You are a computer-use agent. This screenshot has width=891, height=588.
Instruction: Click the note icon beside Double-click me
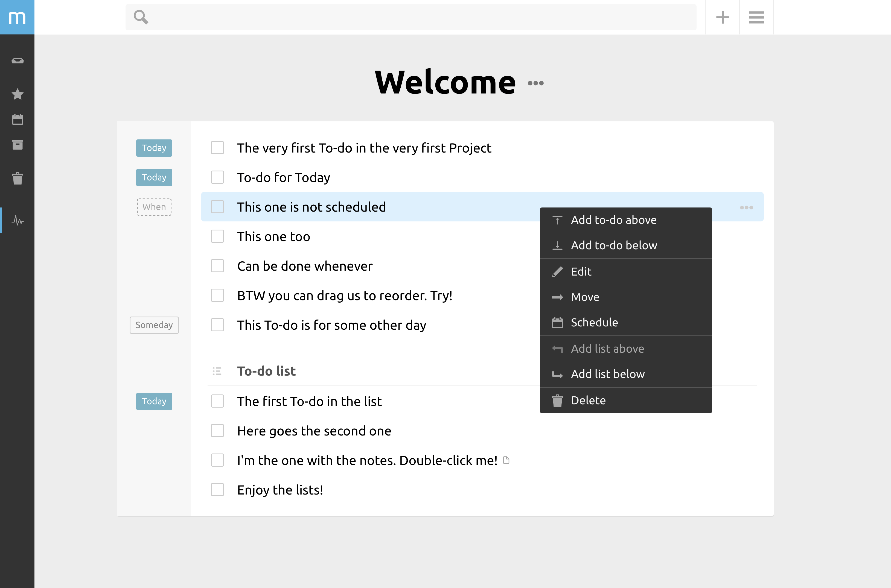click(x=506, y=460)
